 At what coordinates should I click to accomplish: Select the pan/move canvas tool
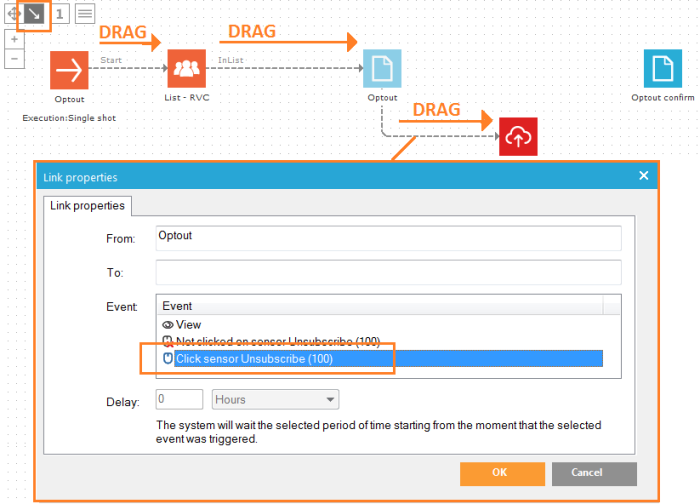tap(13, 14)
